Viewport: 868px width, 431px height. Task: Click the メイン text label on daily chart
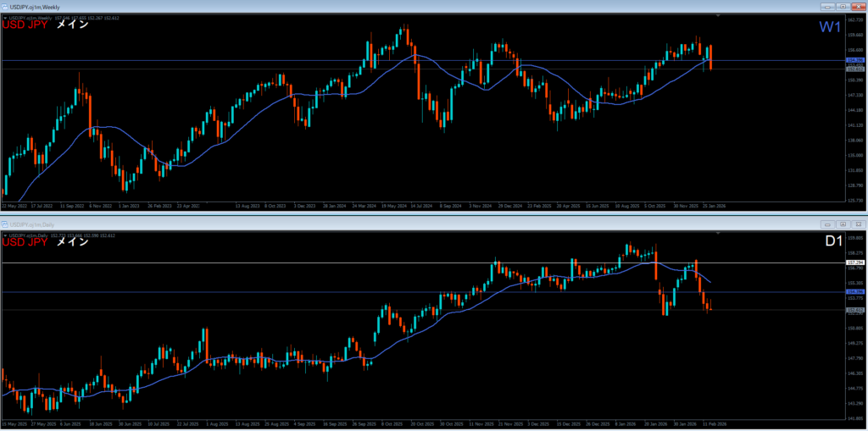tap(72, 242)
